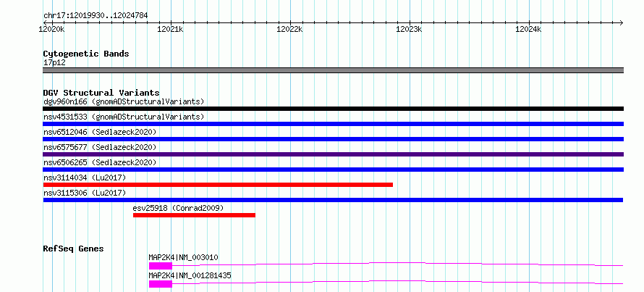644x292 pixels.
Task: Click the 12021k ruler tick label
Action: 170,29
